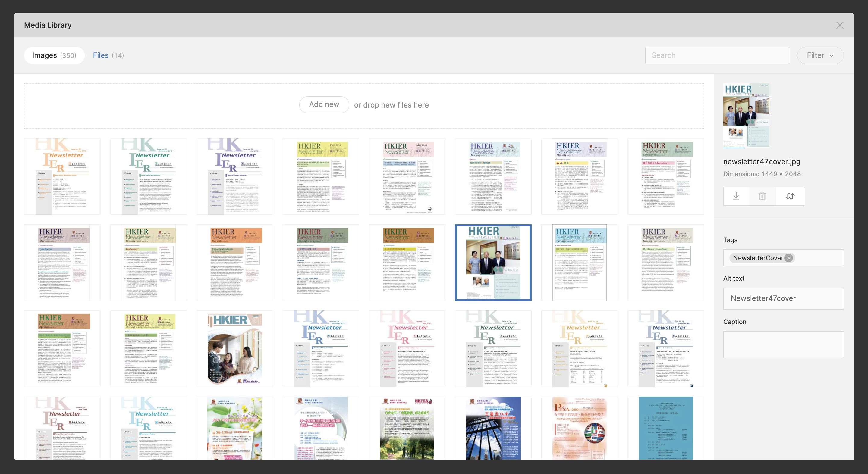This screenshot has height=474, width=868.
Task: Click the Tags input area
Action: [x=819, y=258]
